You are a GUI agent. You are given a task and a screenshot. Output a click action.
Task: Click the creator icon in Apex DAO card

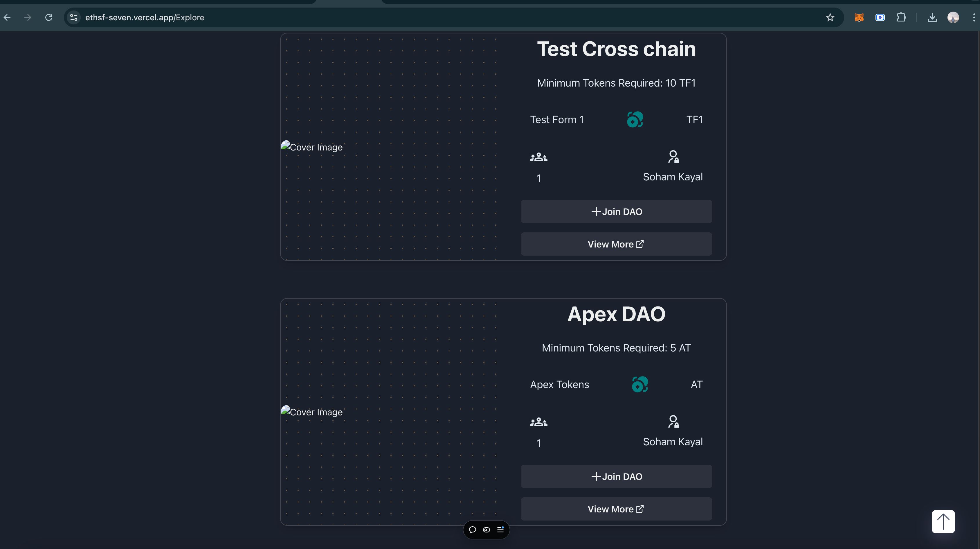point(673,421)
